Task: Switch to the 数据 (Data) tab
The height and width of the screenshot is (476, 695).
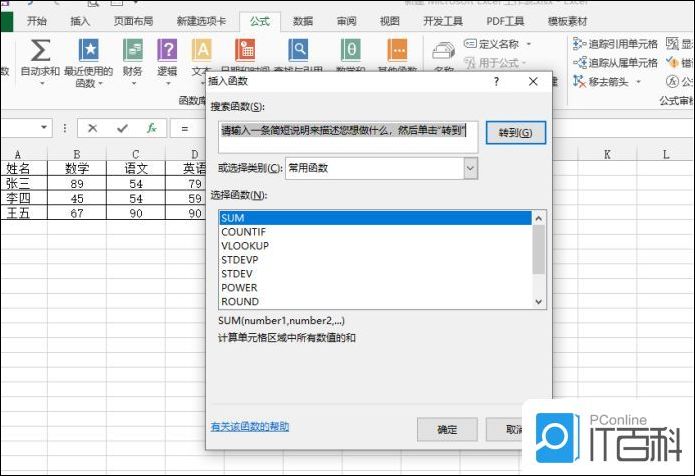Action: 303,21
